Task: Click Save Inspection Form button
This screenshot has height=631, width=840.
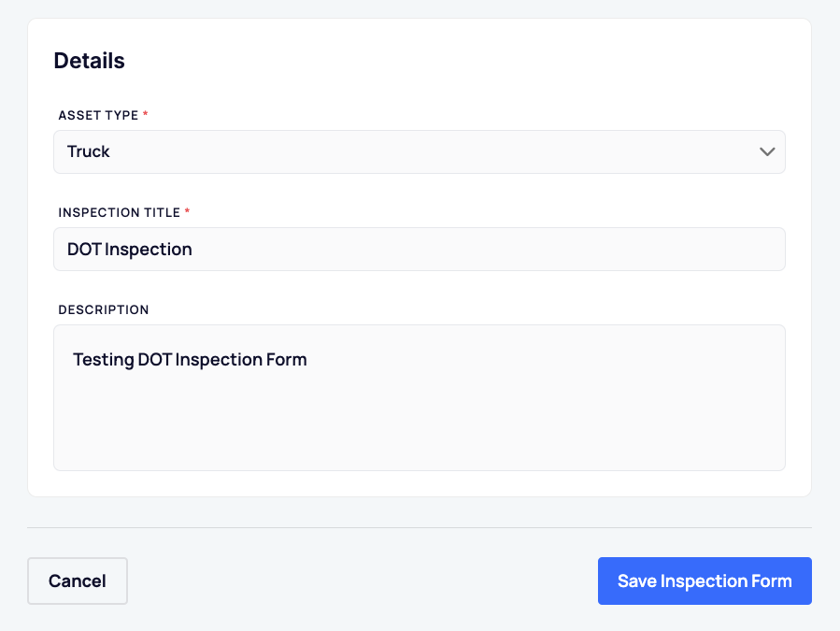Action: [705, 581]
